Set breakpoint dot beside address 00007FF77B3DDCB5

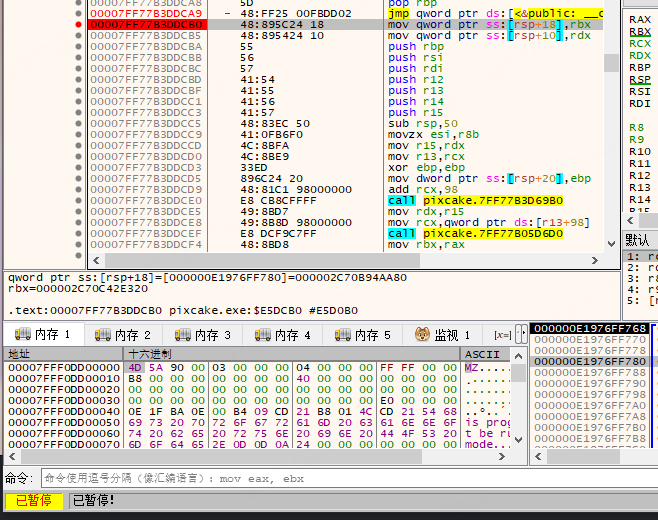tap(78, 35)
